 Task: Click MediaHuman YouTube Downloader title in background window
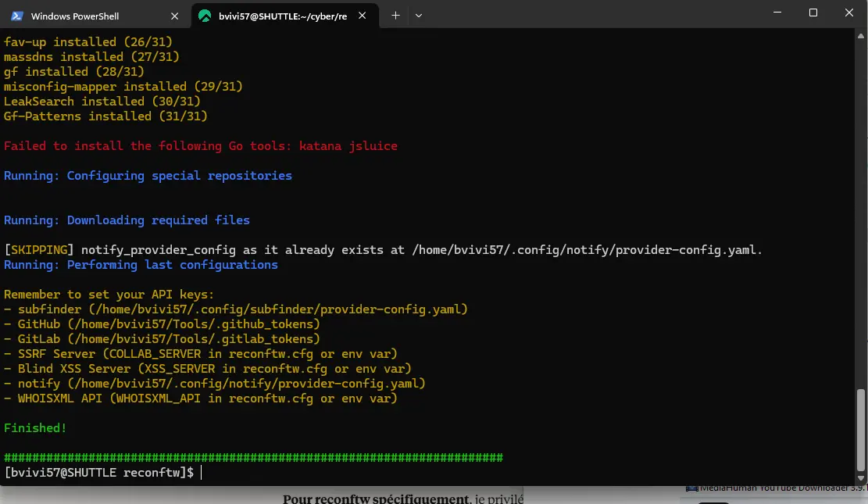click(776, 488)
